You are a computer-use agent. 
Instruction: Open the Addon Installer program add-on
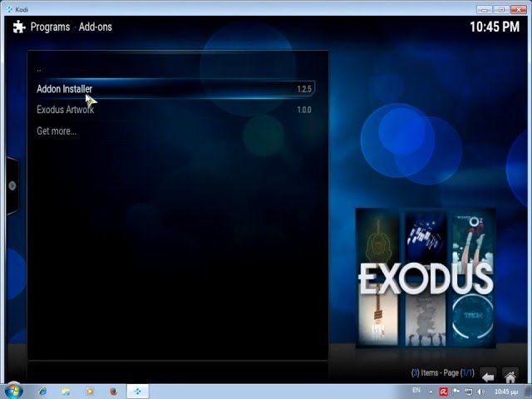[175, 89]
